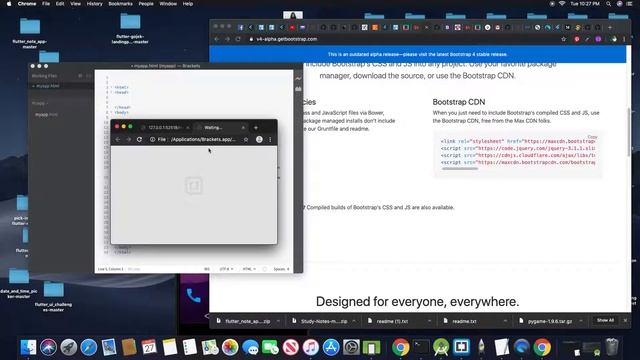Viewport: 640px width, 360px height.
Task: Open the History menu
Action: point(94,4)
